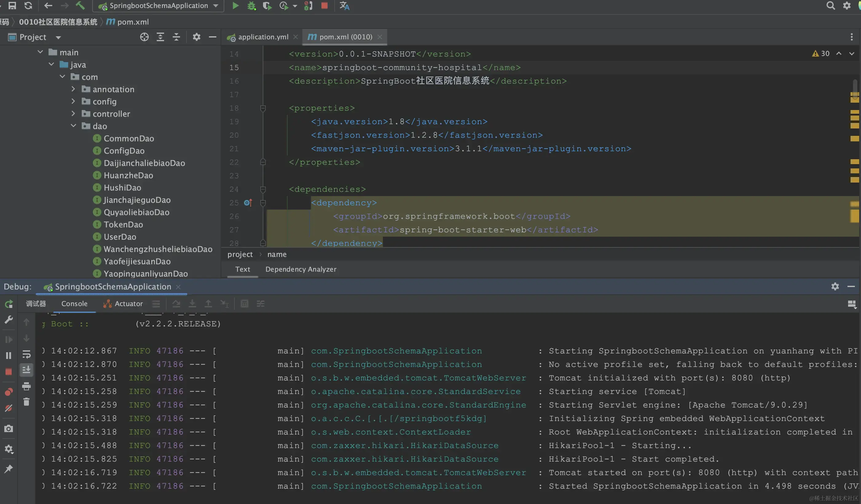Image resolution: width=861 pixels, height=504 pixels.
Task: Click the project breadcrumb
Action: [x=240, y=254]
